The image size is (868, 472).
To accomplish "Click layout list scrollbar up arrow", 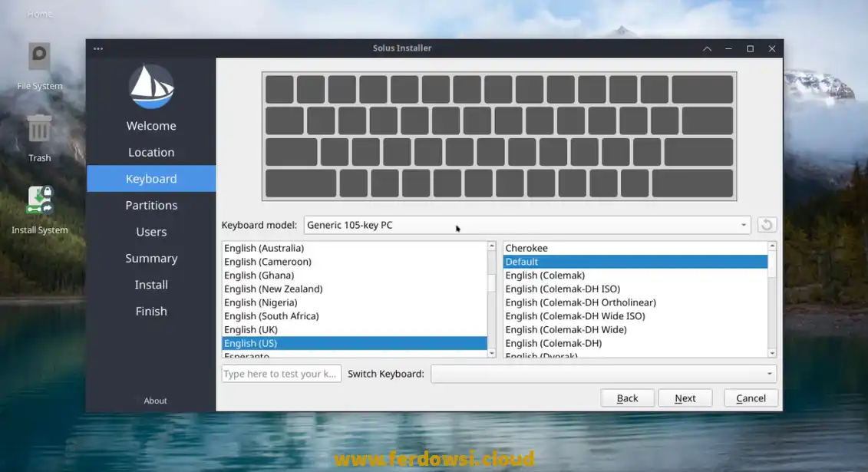I will click(492, 246).
